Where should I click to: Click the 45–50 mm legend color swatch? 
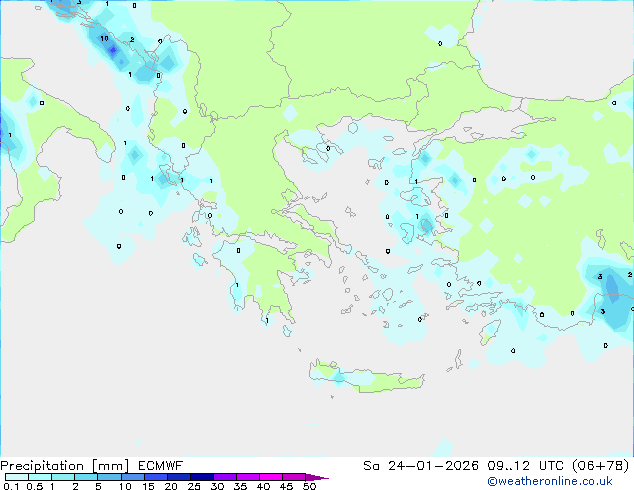[294, 477]
